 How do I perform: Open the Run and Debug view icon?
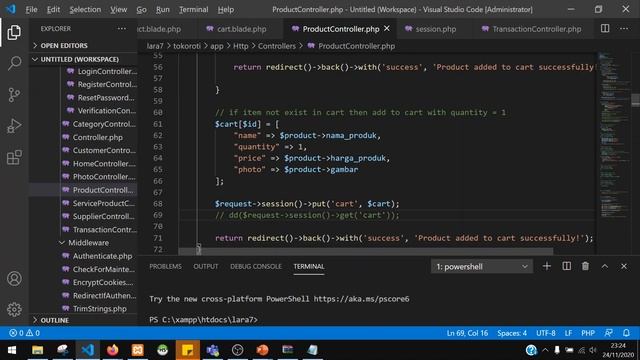[14, 126]
